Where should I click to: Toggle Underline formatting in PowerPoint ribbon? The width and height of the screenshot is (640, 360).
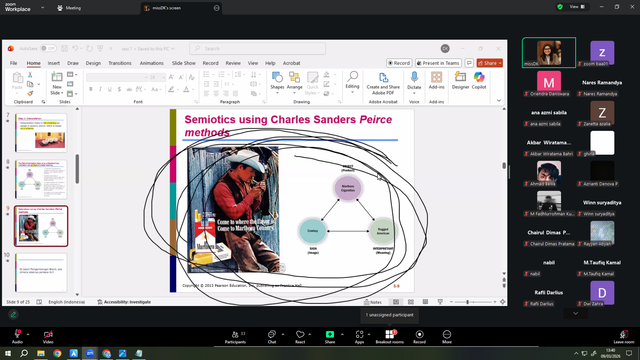pos(109,89)
